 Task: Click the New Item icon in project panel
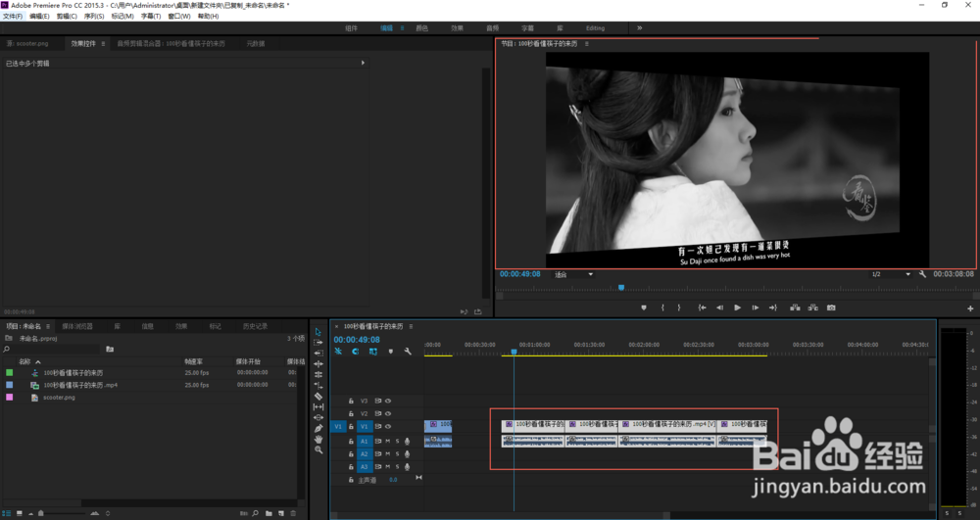tap(280, 513)
